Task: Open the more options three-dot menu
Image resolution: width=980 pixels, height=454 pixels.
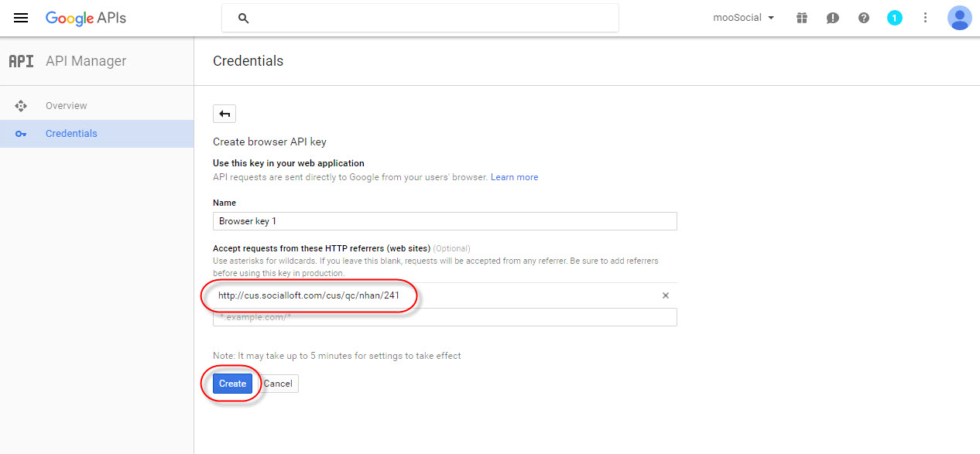Action: click(x=926, y=17)
